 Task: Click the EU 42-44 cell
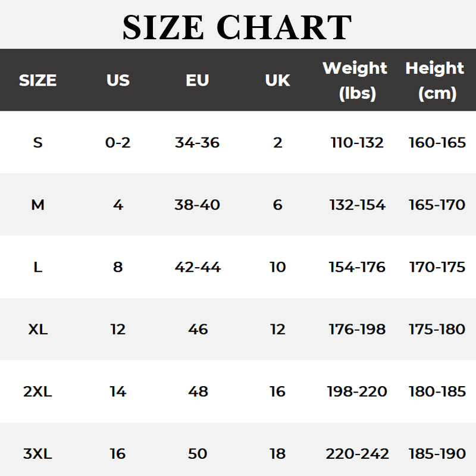coord(198,267)
